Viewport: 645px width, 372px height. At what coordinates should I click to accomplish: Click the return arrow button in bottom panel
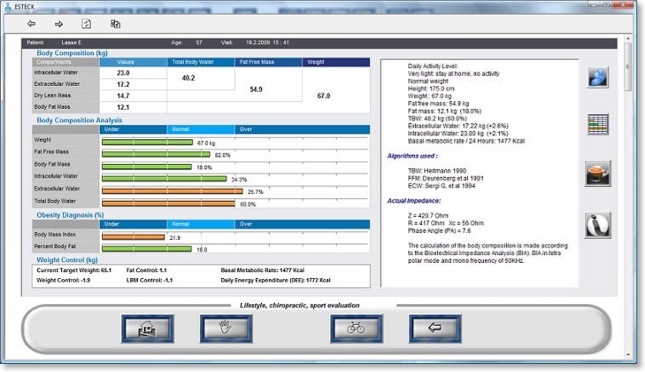[x=435, y=328]
